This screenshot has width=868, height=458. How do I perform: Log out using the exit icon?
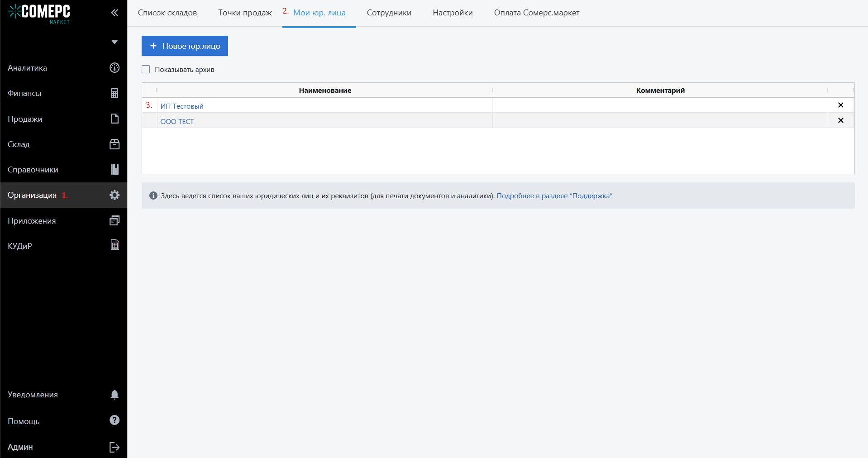coord(114,447)
